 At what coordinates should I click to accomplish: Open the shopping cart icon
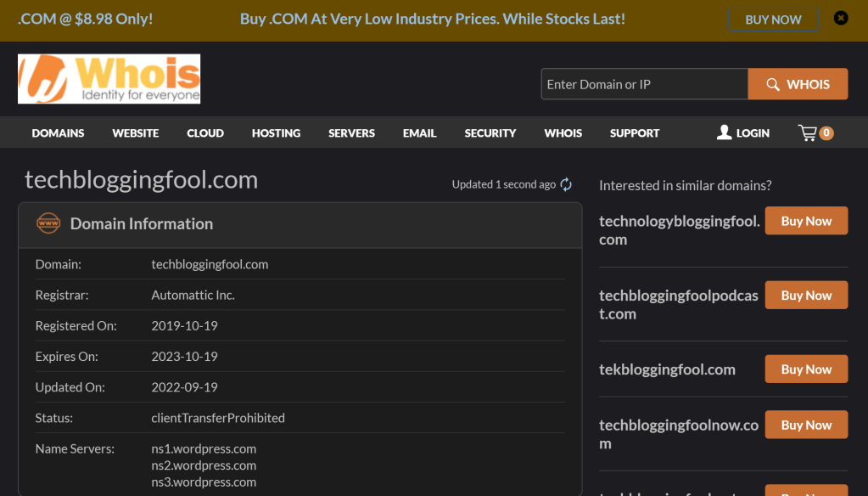[809, 132]
